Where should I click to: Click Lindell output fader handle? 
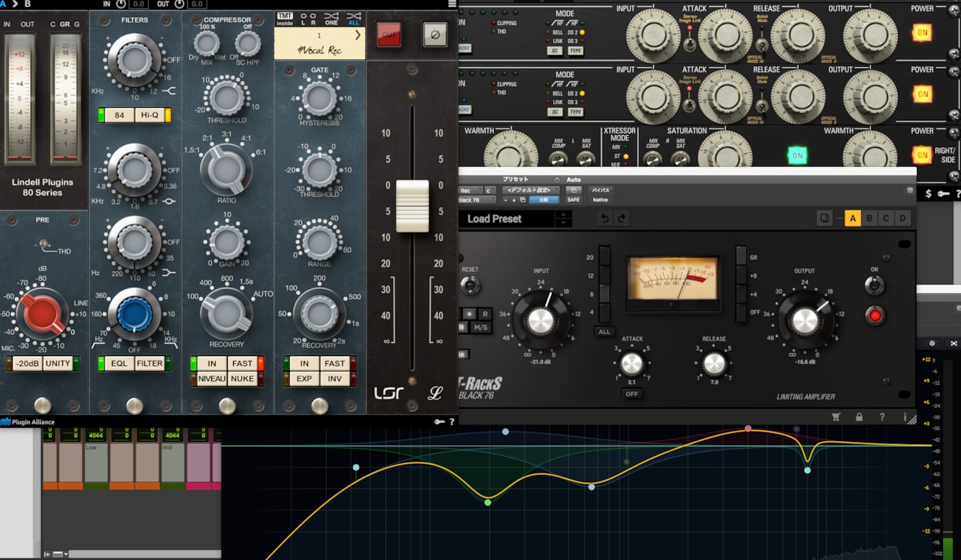point(412,206)
